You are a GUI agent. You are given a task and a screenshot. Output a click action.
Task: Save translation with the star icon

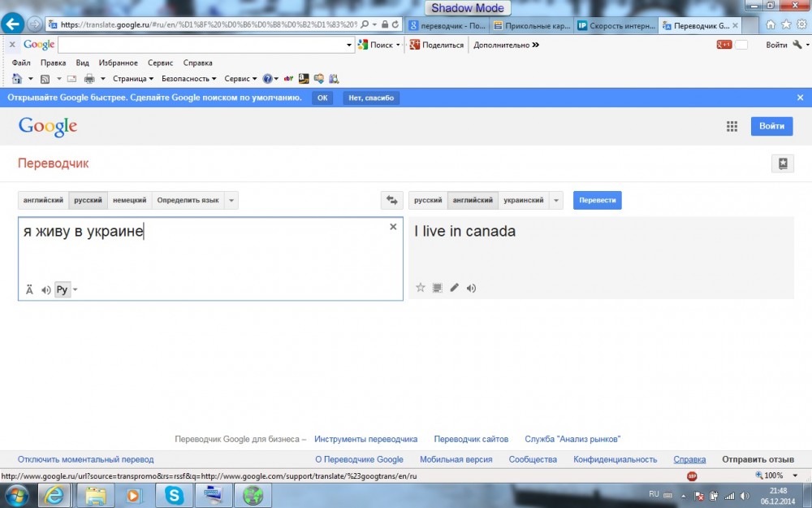pos(421,288)
